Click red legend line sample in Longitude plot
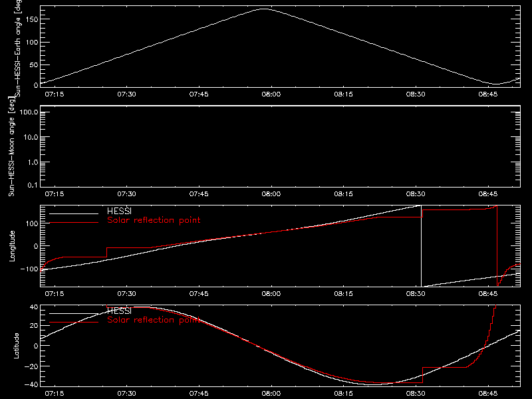 (74, 223)
